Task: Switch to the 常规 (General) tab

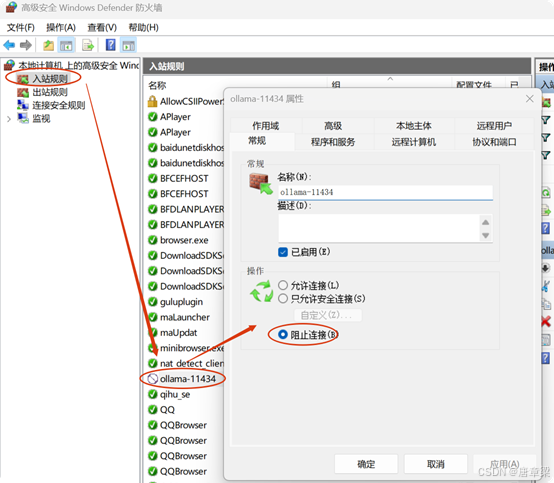Action: click(257, 141)
